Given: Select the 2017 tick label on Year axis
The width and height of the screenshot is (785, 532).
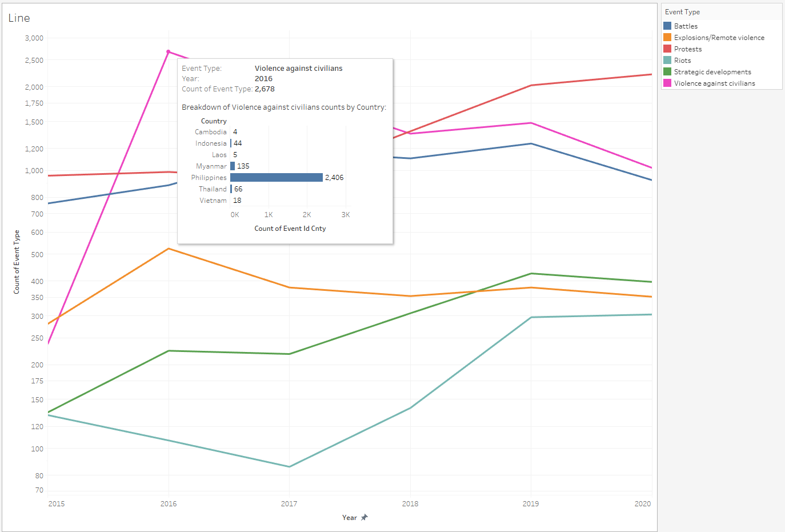Looking at the screenshot, I should pos(289,504).
